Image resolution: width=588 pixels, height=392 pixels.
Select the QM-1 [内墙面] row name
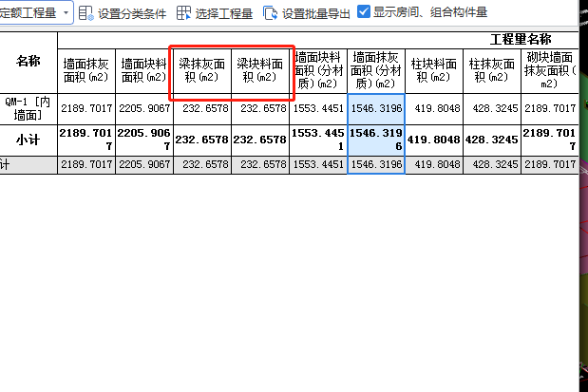(x=28, y=109)
